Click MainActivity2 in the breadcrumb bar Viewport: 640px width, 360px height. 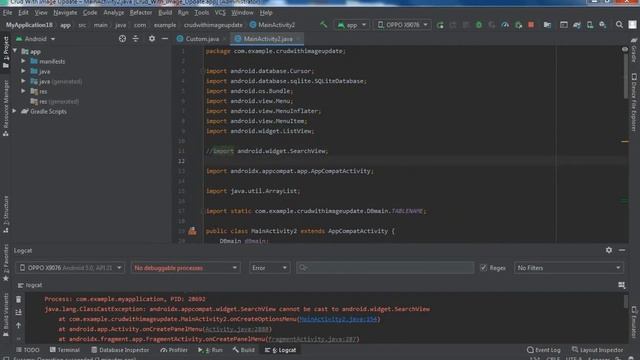click(x=272, y=25)
